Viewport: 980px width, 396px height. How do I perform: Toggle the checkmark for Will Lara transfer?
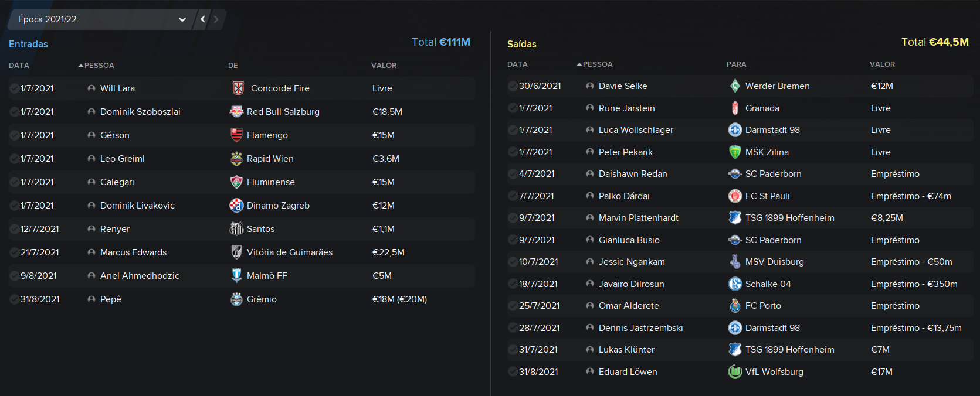[14, 88]
